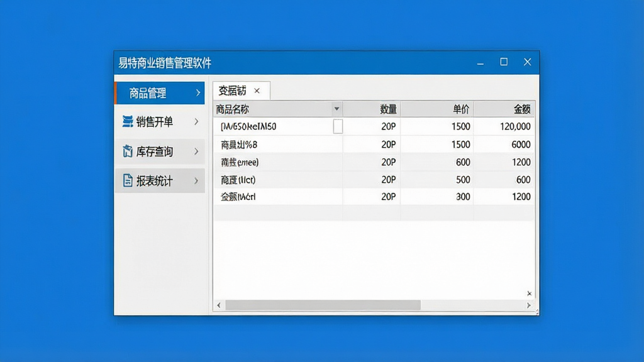Open the 报表统计 sidebar menu

[160, 180]
